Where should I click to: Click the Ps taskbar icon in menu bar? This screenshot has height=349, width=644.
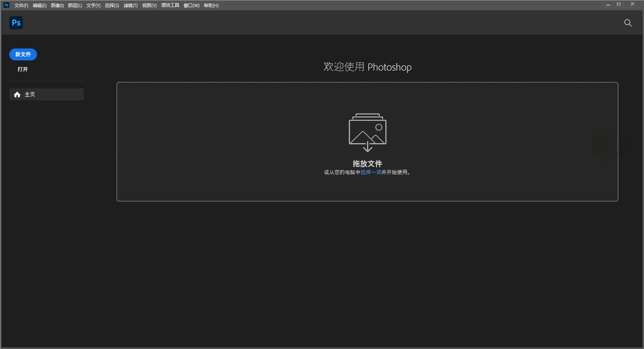point(6,5)
